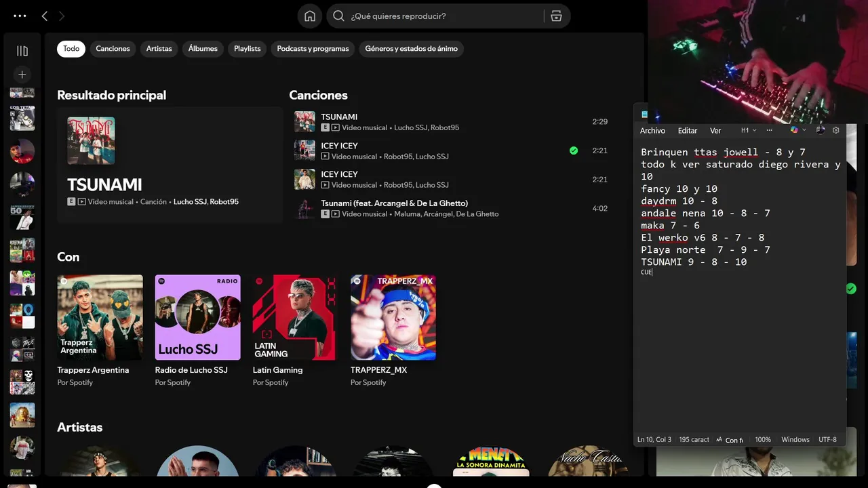Select Tsunami feat. Arcangel & De La Ghetto
Image resolution: width=868 pixels, height=488 pixels.
click(x=452, y=208)
